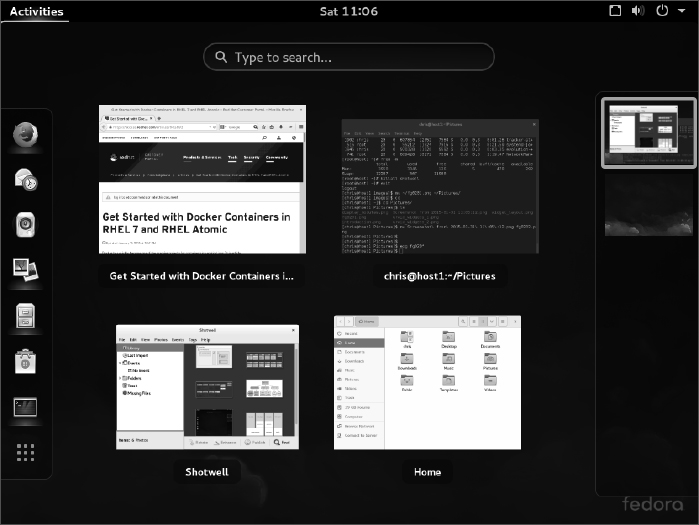This screenshot has width=699, height=525.
Task: Select Last Import in Shotwell sidebar
Action: pos(136,355)
